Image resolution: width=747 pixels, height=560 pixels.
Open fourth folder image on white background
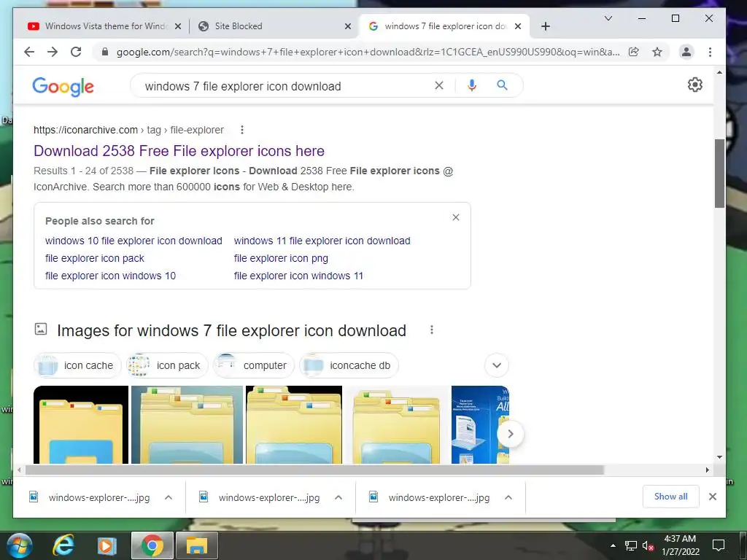pyautogui.click(x=396, y=425)
